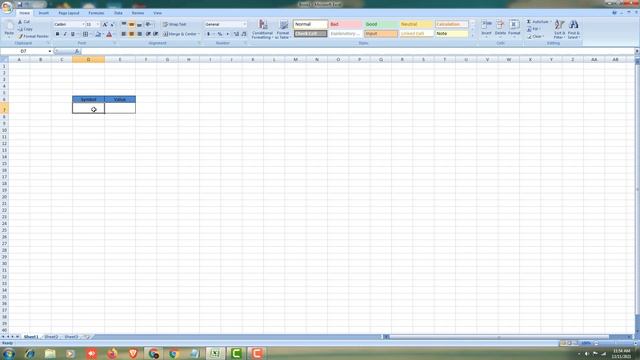640x360 pixels.
Task: Apply the Neutral cell style
Action: (416, 24)
